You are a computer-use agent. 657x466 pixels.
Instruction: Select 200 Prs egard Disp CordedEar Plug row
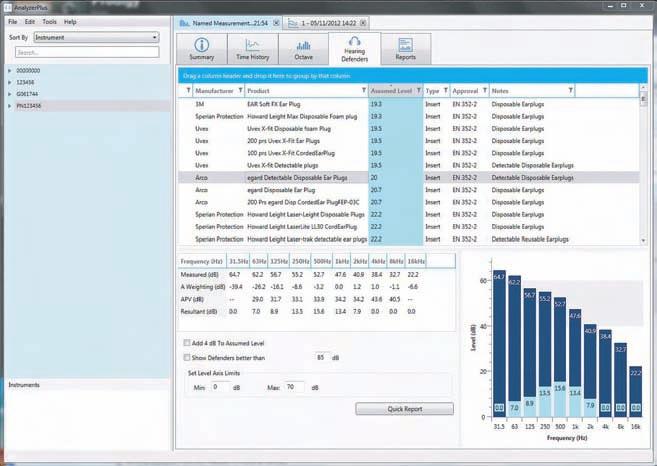409,202
